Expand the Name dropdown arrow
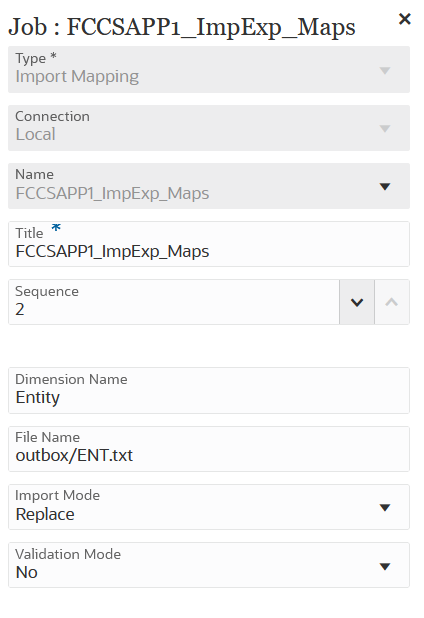This screenshot has width=424, height=618. (x=385, y=186)
